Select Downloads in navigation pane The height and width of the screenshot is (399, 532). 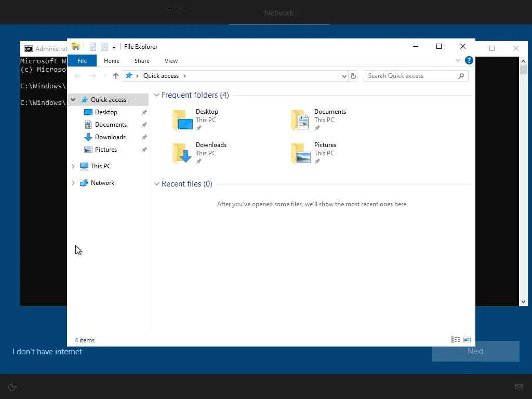pyautogui.click(x=110, y=137)
